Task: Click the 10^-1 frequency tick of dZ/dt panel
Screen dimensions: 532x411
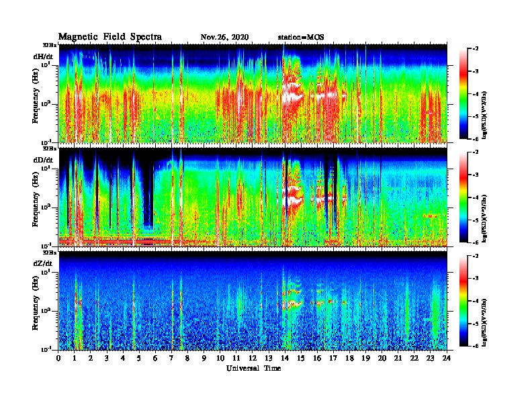Action: coord(46,349)
